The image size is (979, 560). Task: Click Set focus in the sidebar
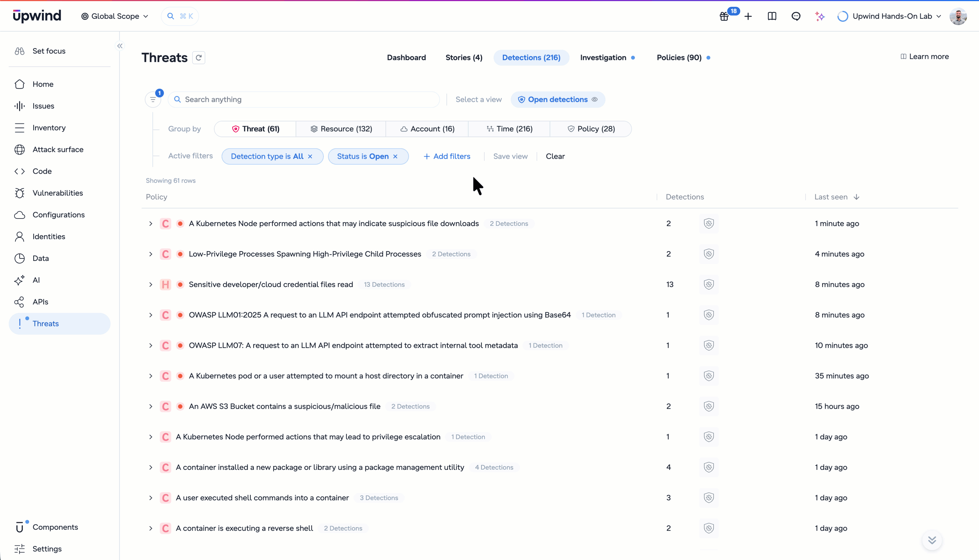pos(60,51)
